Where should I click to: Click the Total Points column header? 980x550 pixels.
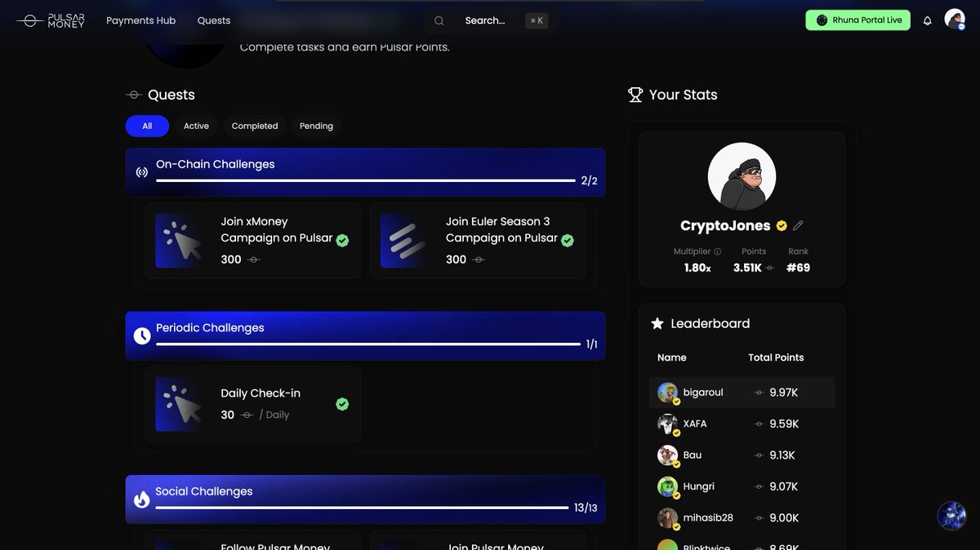click(x=776, y=357)
